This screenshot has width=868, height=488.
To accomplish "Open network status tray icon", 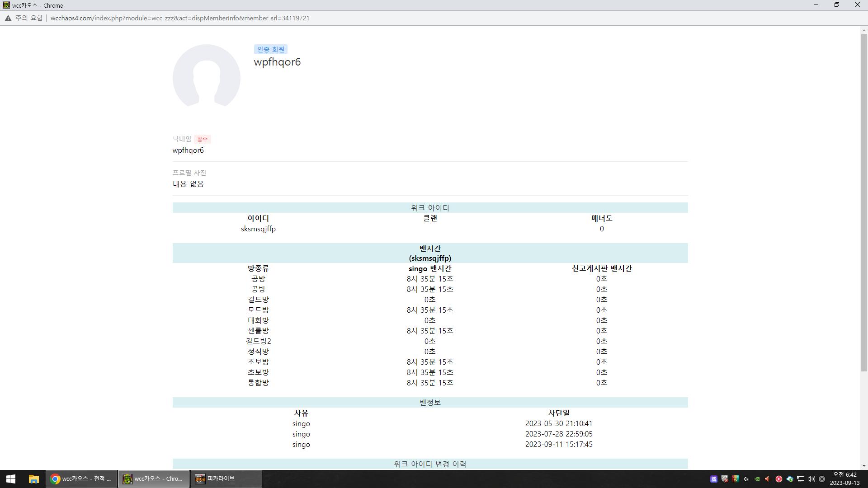I will coord(801,479).
